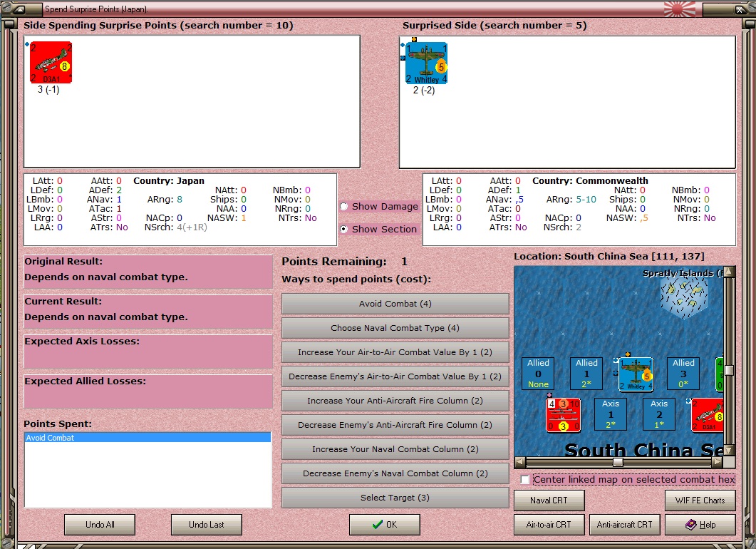Enable Center linked map on combat hex
Image resolution: width=756 pixels, height=549 pixels.
click(x=525, y=480)
